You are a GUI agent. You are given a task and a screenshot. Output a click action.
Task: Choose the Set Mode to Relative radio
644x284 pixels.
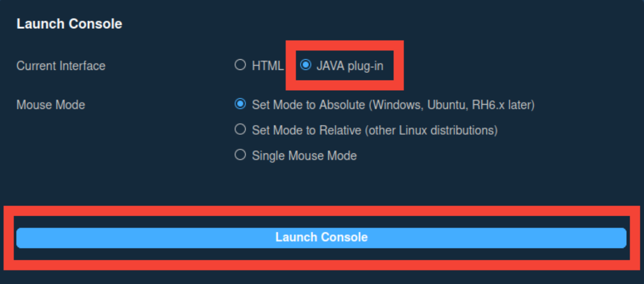click(240, 130)
